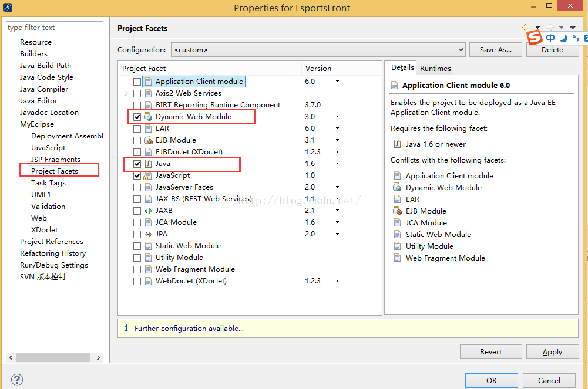Switch to the Runtimes tab

pos(435,69)
